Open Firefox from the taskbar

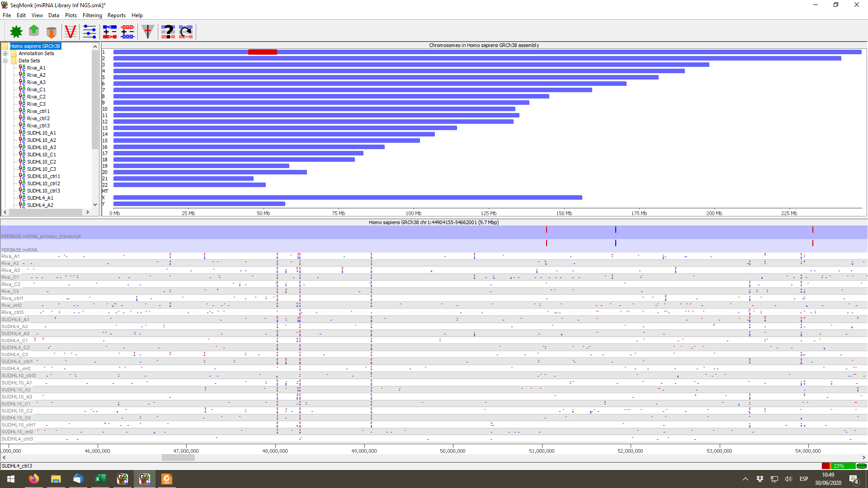[34, 479]
